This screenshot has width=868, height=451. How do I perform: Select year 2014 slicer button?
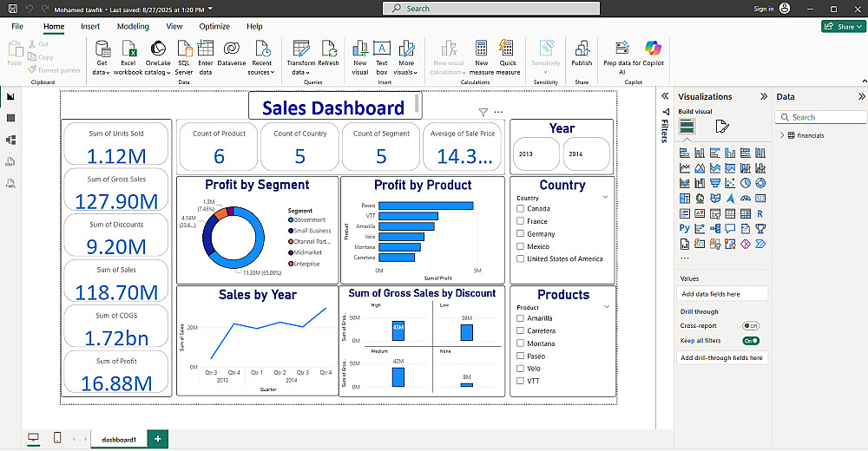coord(586,154)
